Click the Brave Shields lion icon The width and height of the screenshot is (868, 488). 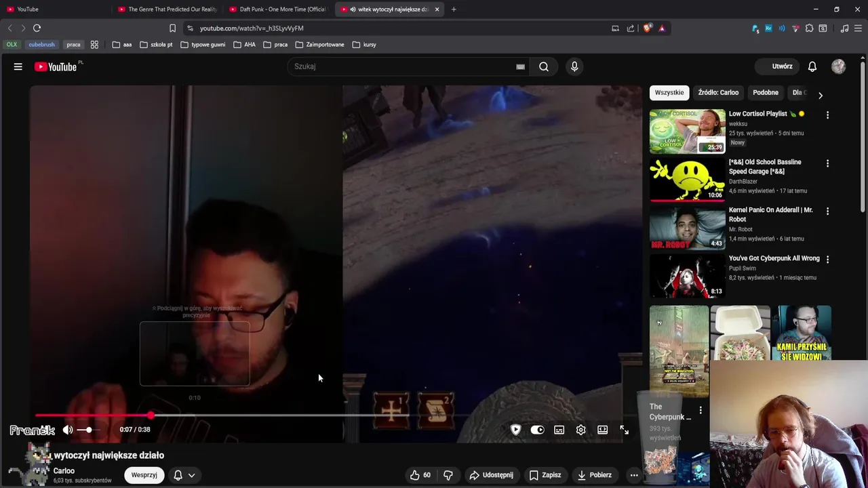coord(648,28)
